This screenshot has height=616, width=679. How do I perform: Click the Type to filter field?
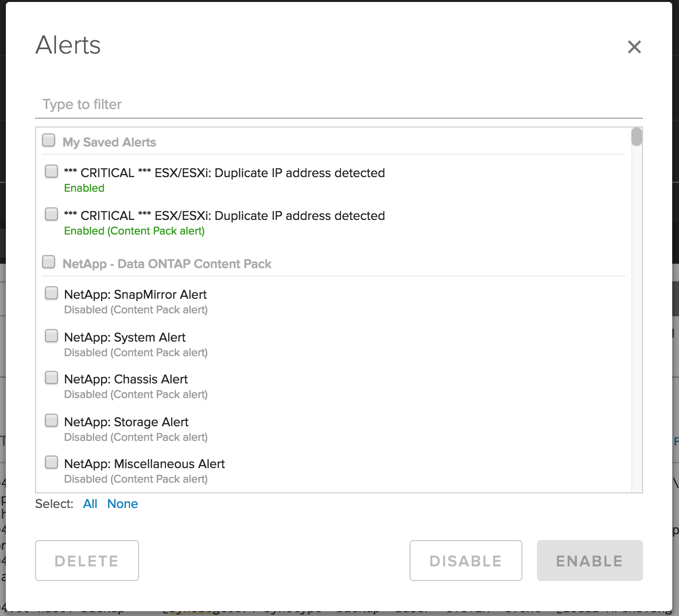pos(339,105)
